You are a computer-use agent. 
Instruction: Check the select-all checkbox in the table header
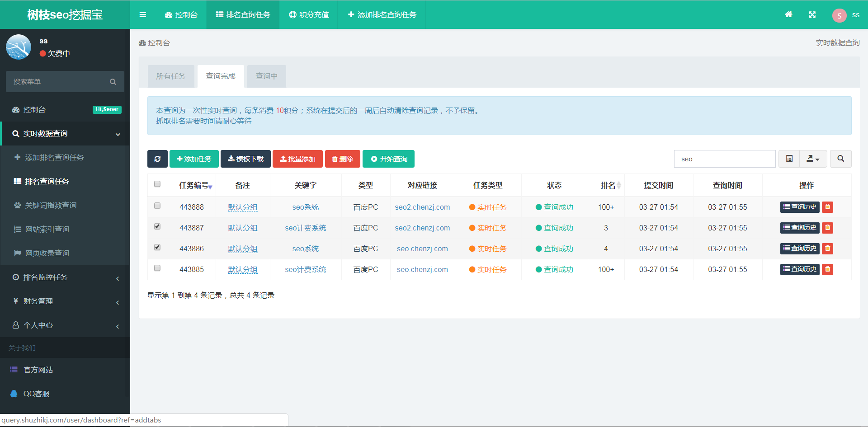point(157,184)
